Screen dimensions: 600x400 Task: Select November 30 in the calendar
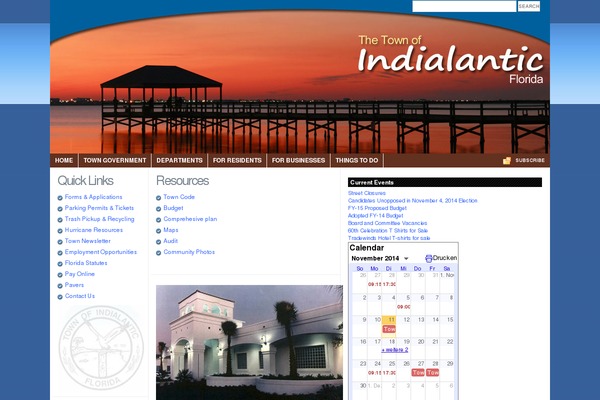click(x=363, y=385)
